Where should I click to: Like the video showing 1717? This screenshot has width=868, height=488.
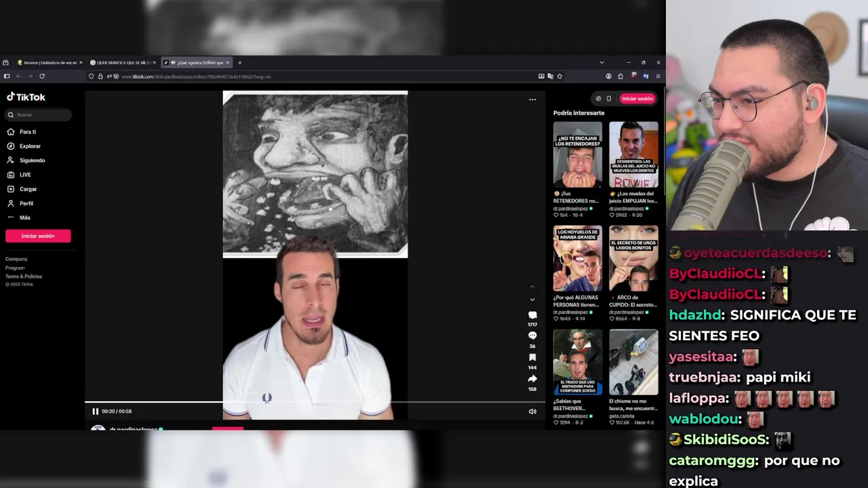[532, 314]
